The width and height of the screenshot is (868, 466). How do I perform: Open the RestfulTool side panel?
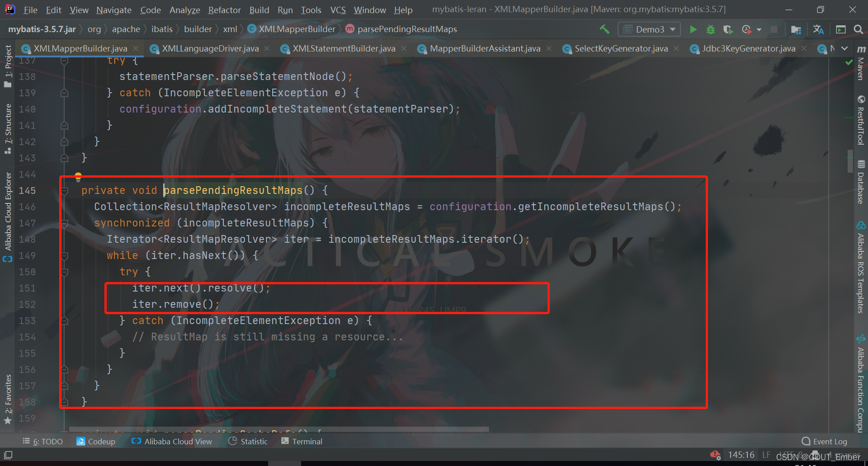[x=861, y=120]
